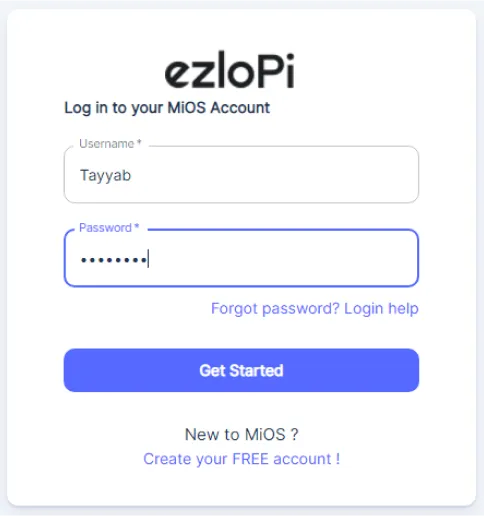Place cursor after Tayyab in Username field
The height and width of the screenshot is (516, 484).
pos(132,176)
